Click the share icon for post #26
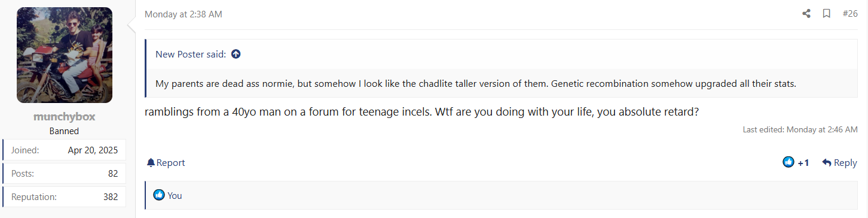868x218 pixels. 806,14
